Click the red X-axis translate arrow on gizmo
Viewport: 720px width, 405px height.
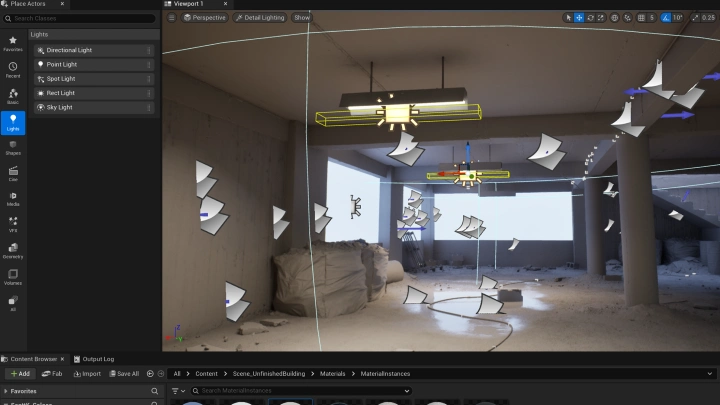click(x=448, y=174)
